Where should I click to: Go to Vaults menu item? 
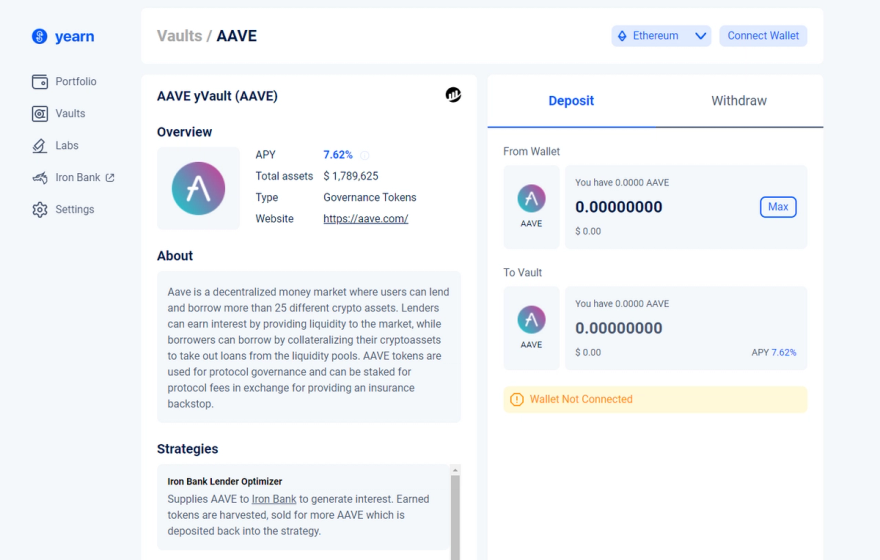[70, 114]
